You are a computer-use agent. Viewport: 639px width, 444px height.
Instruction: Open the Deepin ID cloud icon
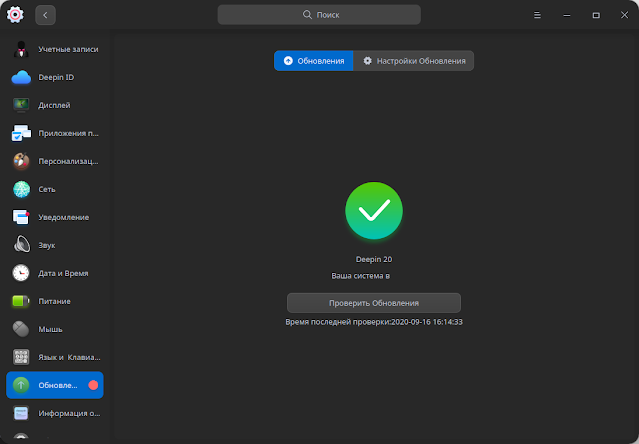click(21, 77)
